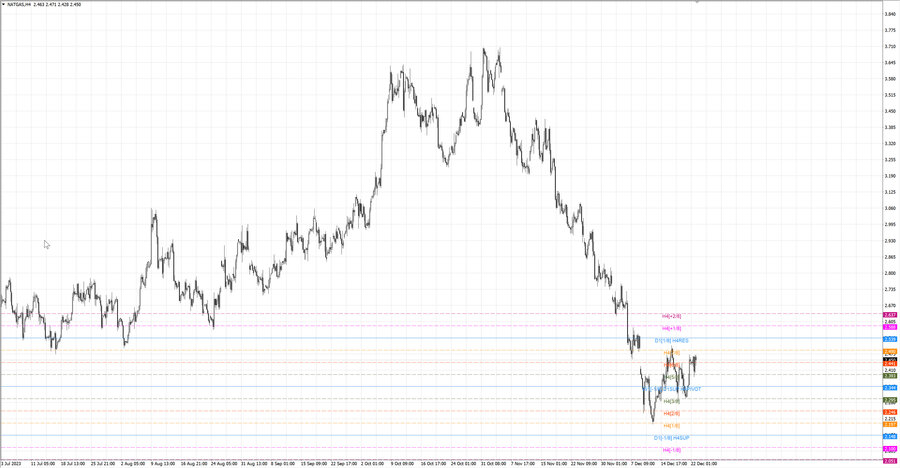This screenshot has width=900, height=468.
Task: Select the H4[+1/8] magenta level label
Action: 672,328
